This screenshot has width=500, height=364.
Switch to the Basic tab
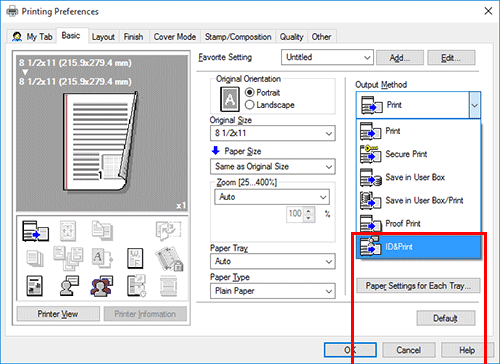71,36
